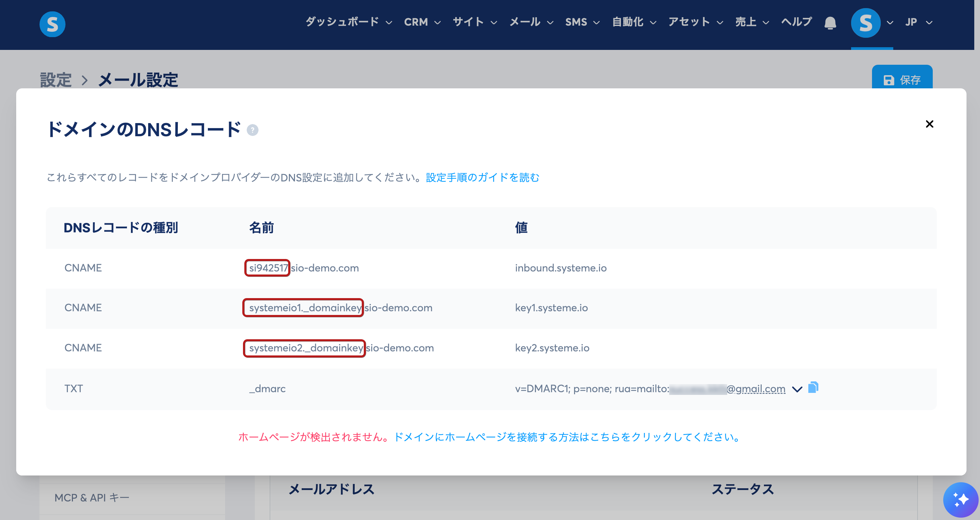This screenshot has height=520, width=980.
Task: Click the user avatar S icon
Action: (866, 23)
